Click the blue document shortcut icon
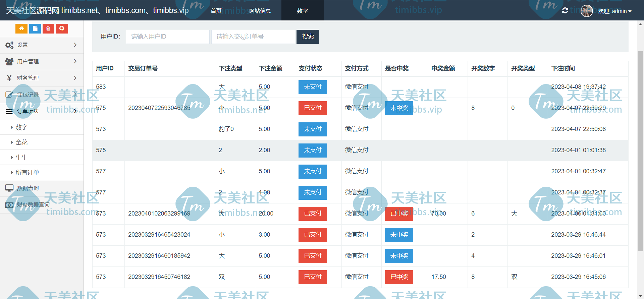 [x=35, y=28]
